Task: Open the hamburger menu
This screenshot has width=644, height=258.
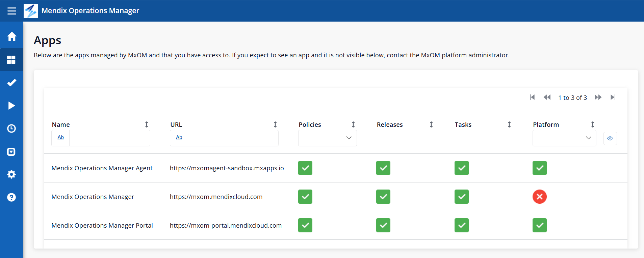Action: [12, 11]
